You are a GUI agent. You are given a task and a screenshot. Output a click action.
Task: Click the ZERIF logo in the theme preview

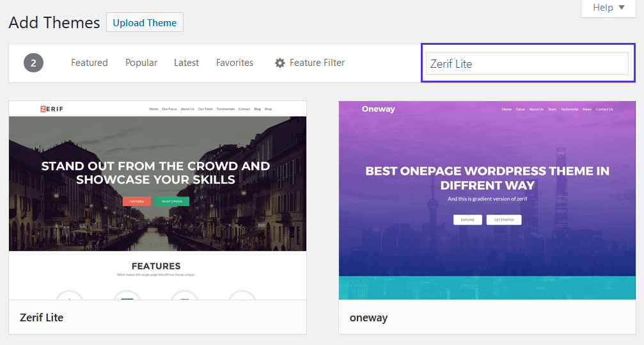pos(51,109)
